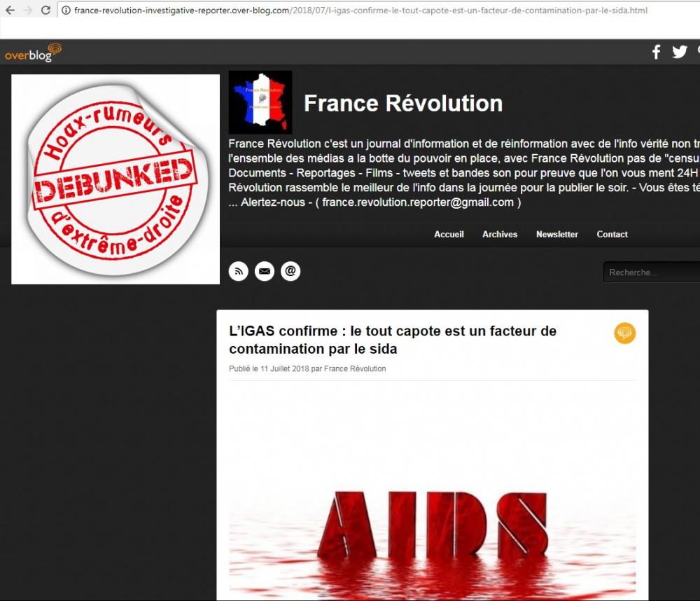Click the @ contact icon

click(x=290, y=271)
